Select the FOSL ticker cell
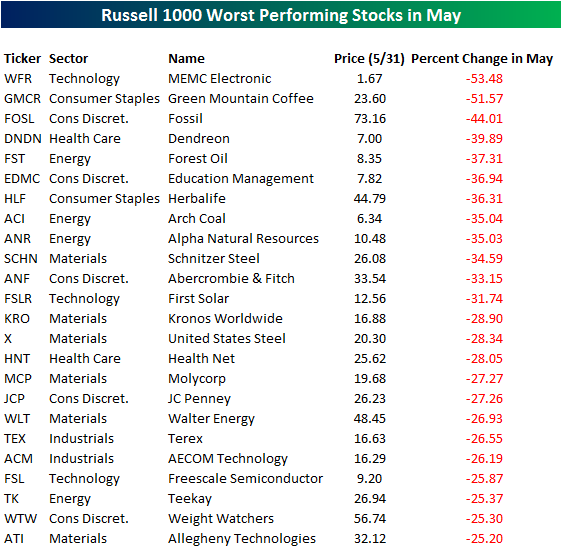The image size is (561, 552). click(x=19, y=119)
